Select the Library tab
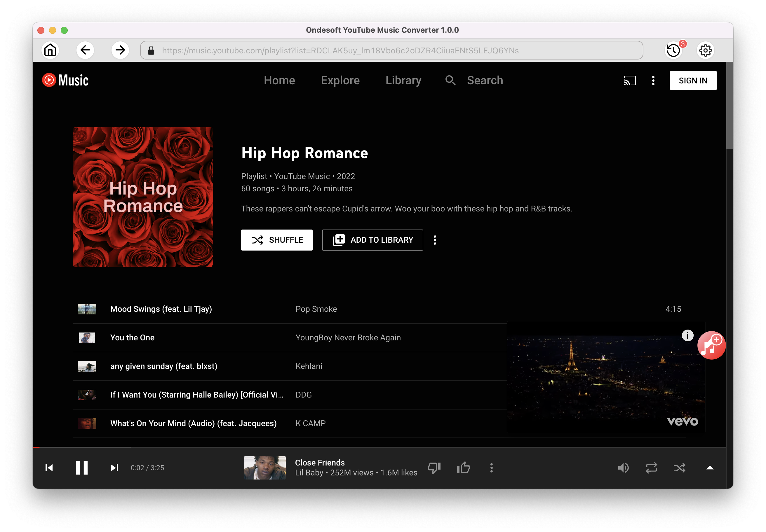 [404, 81]
